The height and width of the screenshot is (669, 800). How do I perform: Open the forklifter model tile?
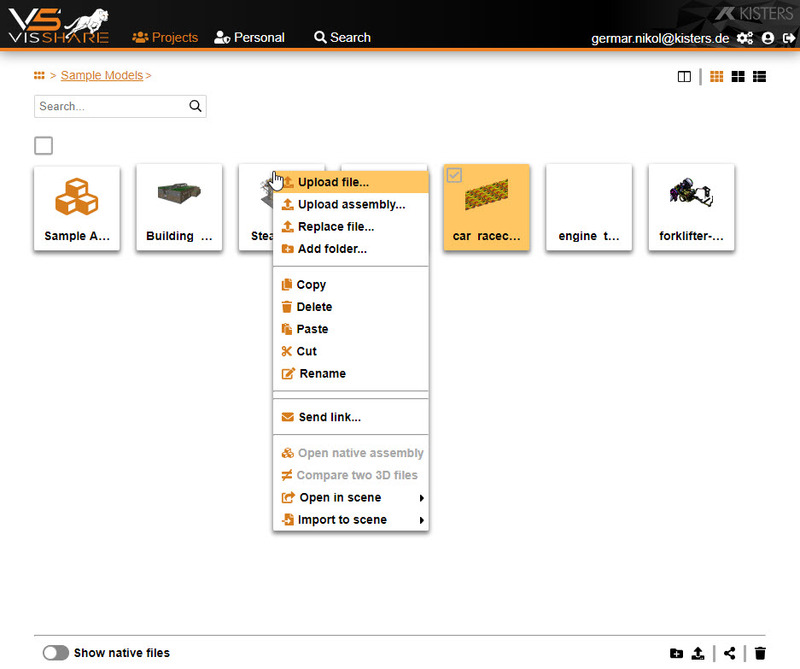(691, 207)
